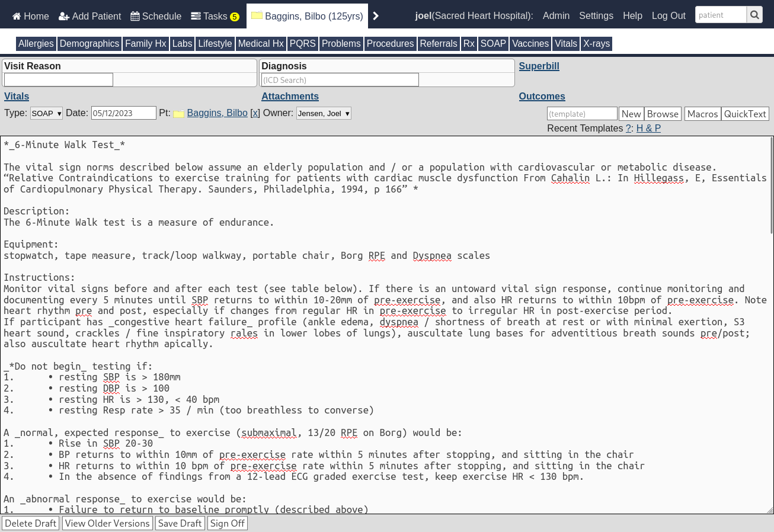This screenshot has height=532, width=774.
Task: Click View Older Versions
Action: tap(107, 523)
